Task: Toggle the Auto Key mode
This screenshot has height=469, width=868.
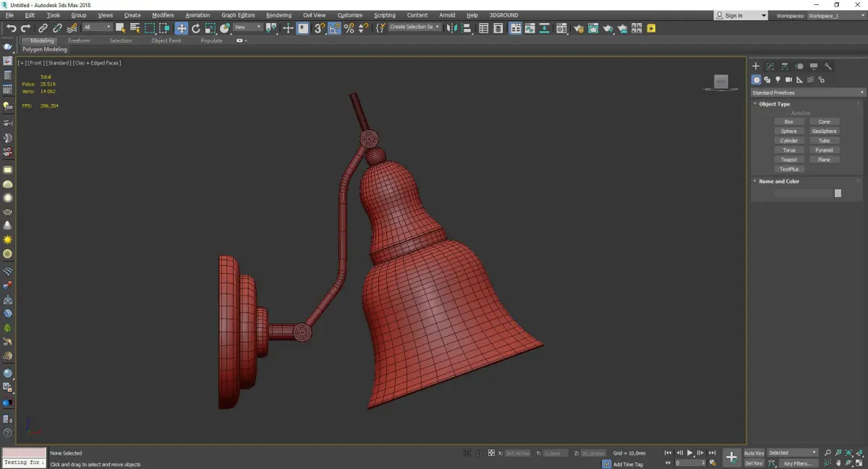Action: tap(754, 453)
